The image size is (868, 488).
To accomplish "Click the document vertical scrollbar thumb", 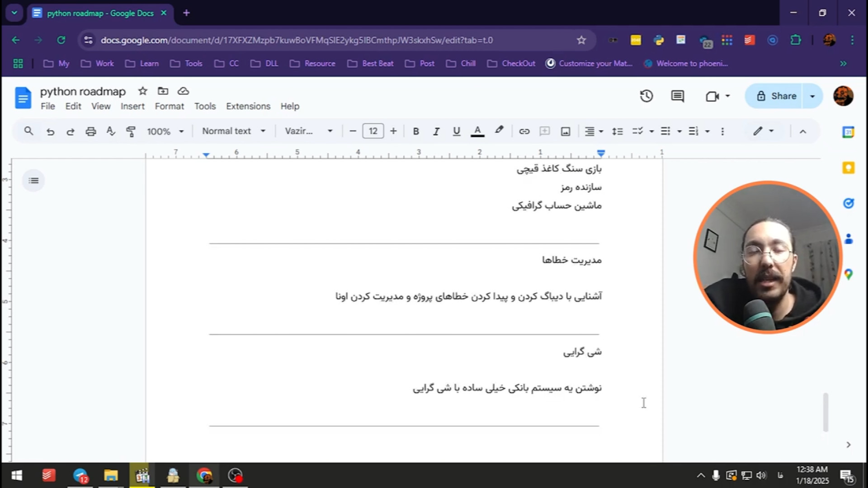I will pyautogui.click(x=826, y=412).
